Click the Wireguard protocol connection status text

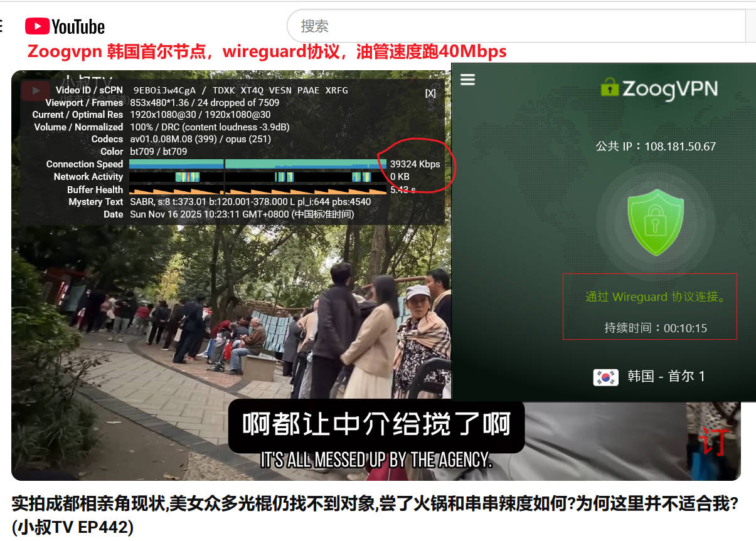coord(656,297)
